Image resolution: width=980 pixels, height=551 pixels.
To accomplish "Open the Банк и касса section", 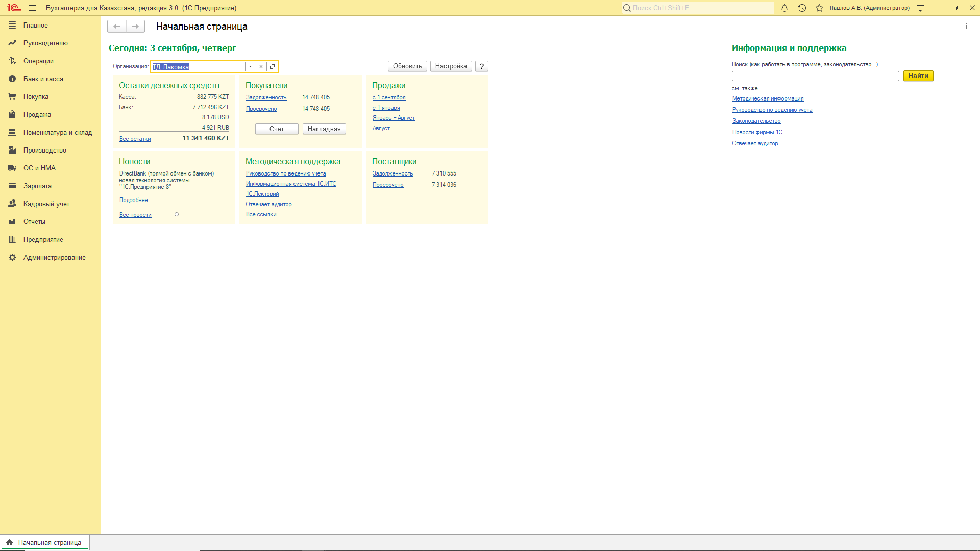I will tap(43, 79).
